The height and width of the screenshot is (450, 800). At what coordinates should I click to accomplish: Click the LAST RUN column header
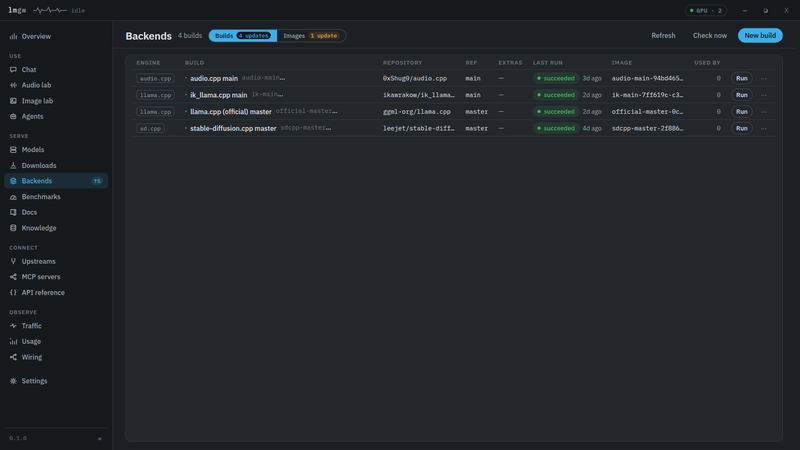click(x=547, y=63)
